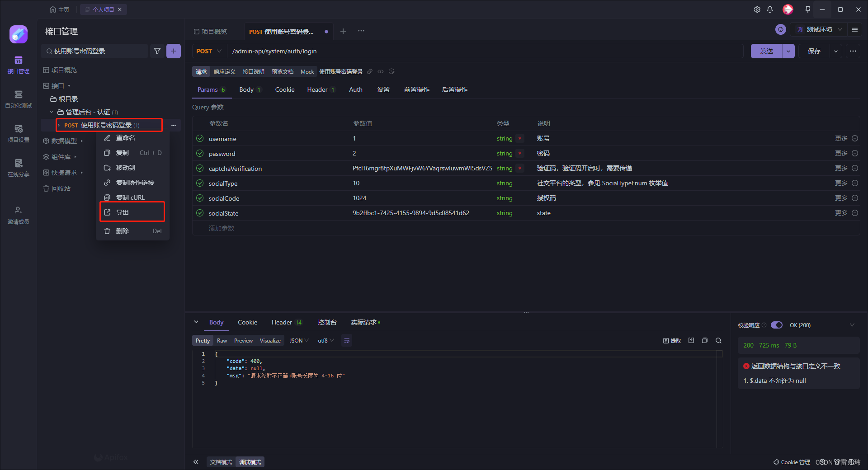
Task: Open more options next to 保存
Action: [853, 51]
